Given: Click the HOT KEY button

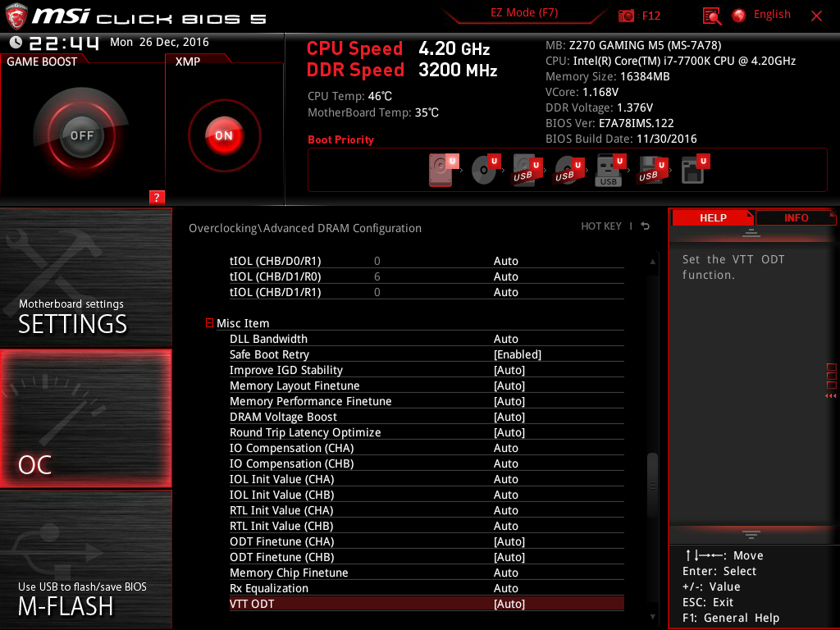Looking at the screenshot, I should point(601,226).
